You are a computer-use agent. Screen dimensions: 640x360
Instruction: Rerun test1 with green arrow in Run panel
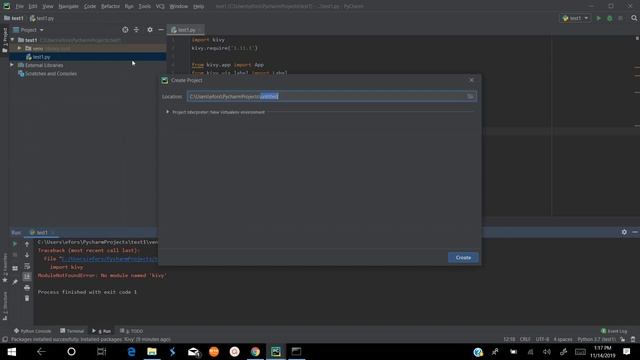tap(15, 244)
